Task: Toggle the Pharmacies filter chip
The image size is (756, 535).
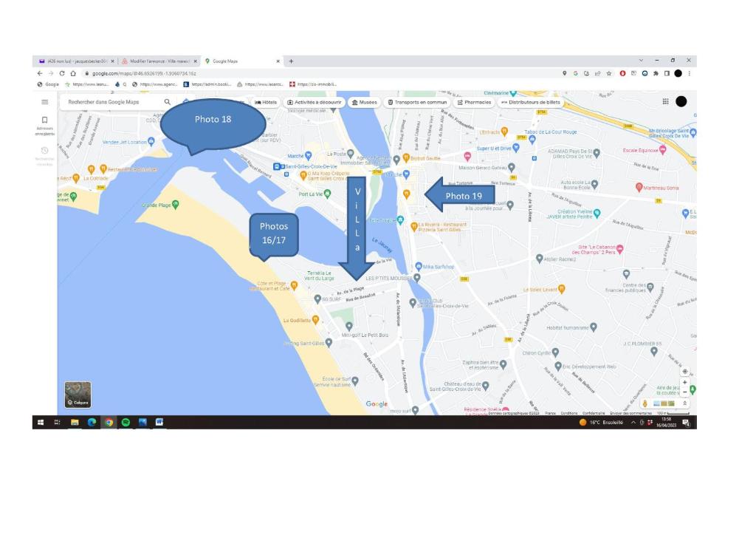Action: coord(474,102)
